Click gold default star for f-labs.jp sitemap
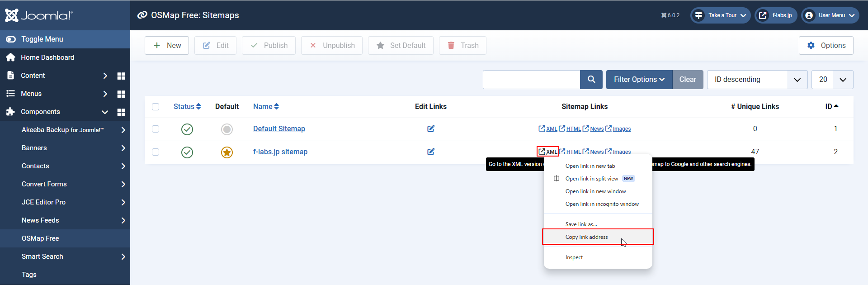Image resolution: width=868 pixels, height=285 pixels. pyautogui.click(x=227, y=152)
